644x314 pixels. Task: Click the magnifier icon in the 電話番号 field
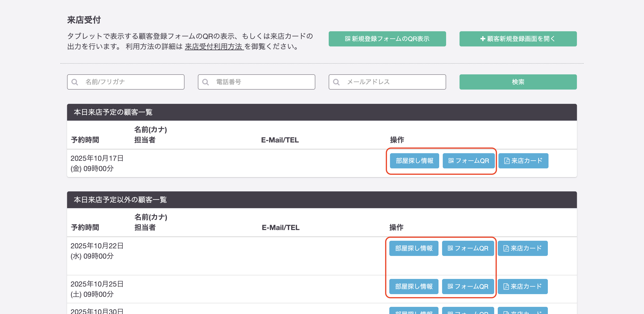coord(205,82)
